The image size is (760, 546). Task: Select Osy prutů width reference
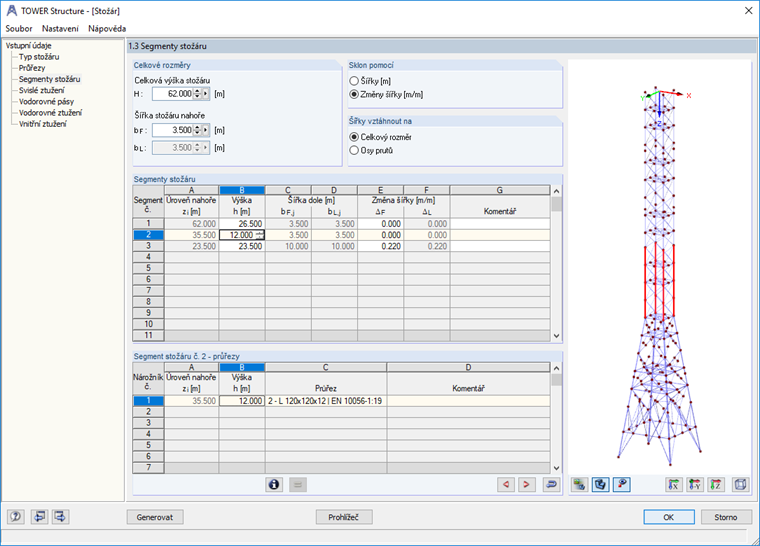354,151
